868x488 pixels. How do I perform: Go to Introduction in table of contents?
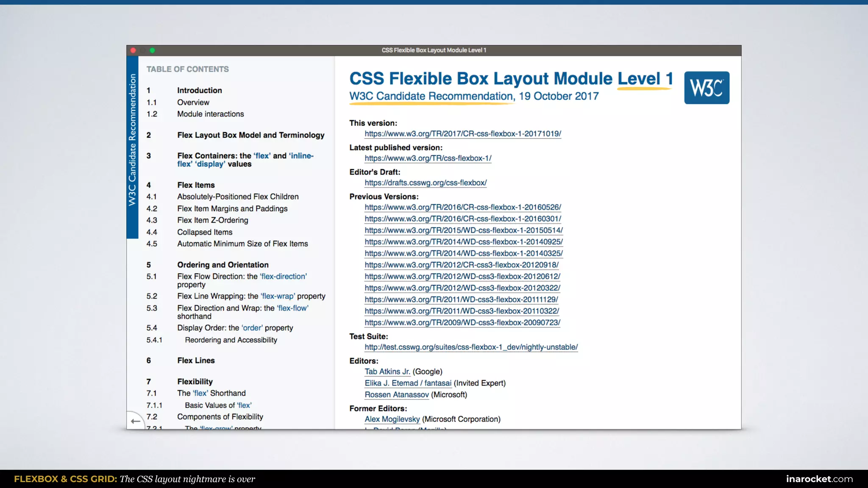tap(199, 90)
